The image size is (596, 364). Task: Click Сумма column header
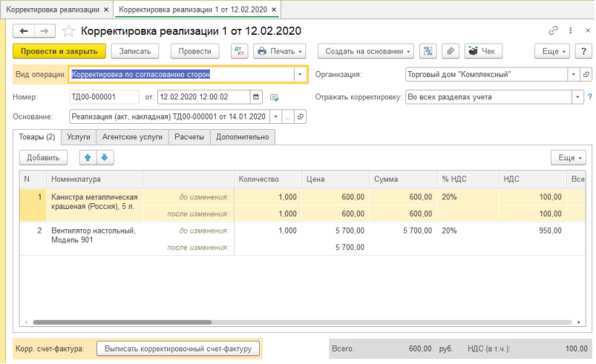(403, 179)
